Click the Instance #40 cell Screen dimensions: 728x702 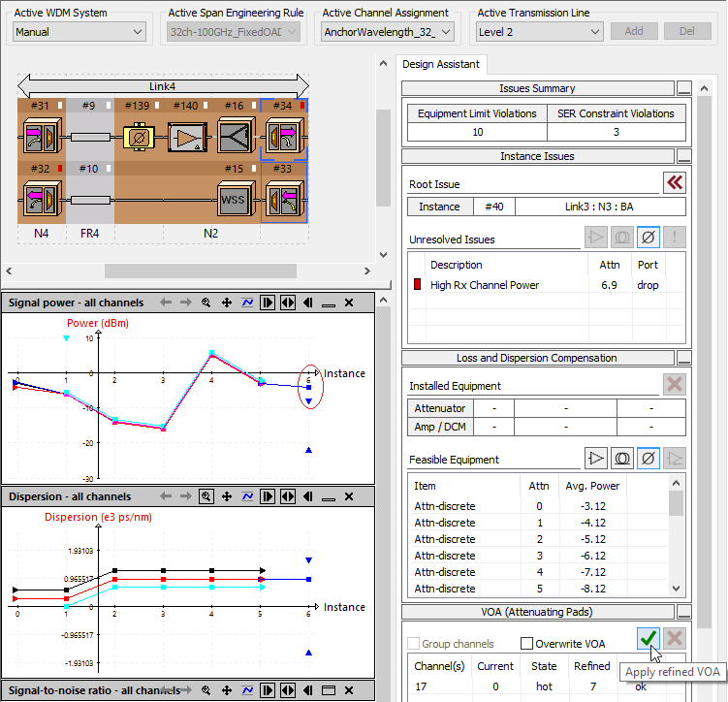pyautogui.click(x=494, y=207)
